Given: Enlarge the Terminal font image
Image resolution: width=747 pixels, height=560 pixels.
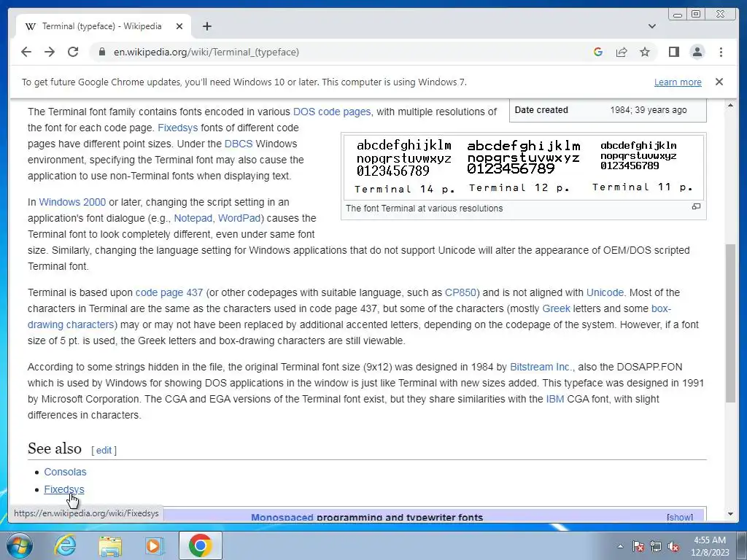Looking at the screenshot, I should pos(696,206).
